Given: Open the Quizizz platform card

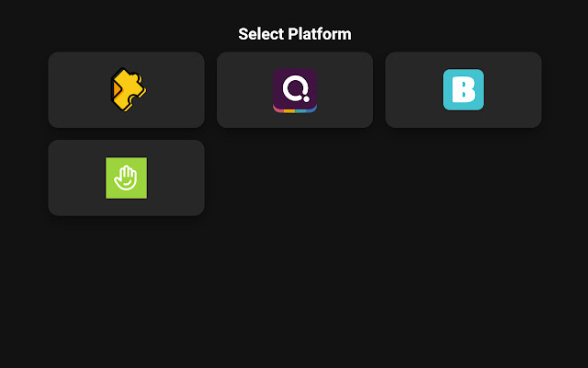Looking at the screenshot, I should point(295,89).
